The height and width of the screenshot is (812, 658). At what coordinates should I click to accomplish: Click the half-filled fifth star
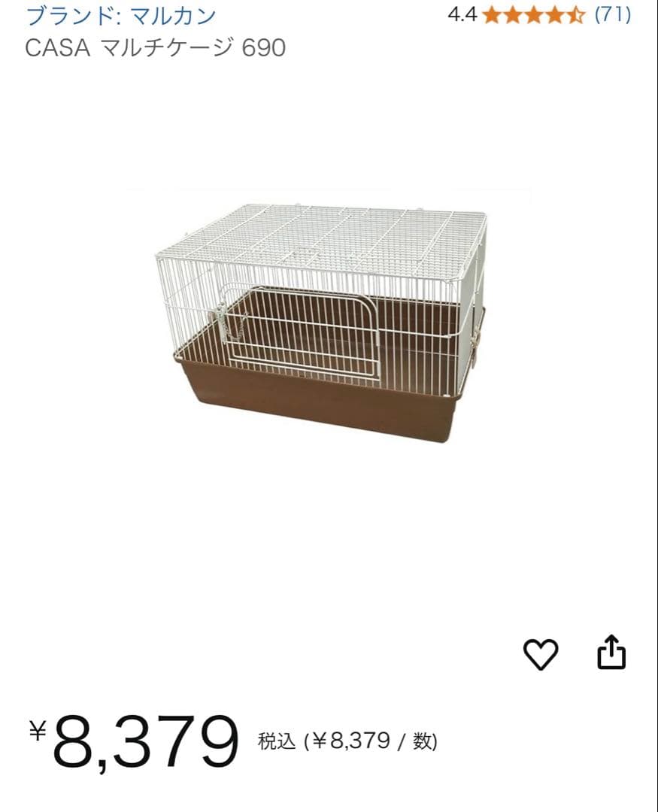pyautogui.click(x=575, y=14)
